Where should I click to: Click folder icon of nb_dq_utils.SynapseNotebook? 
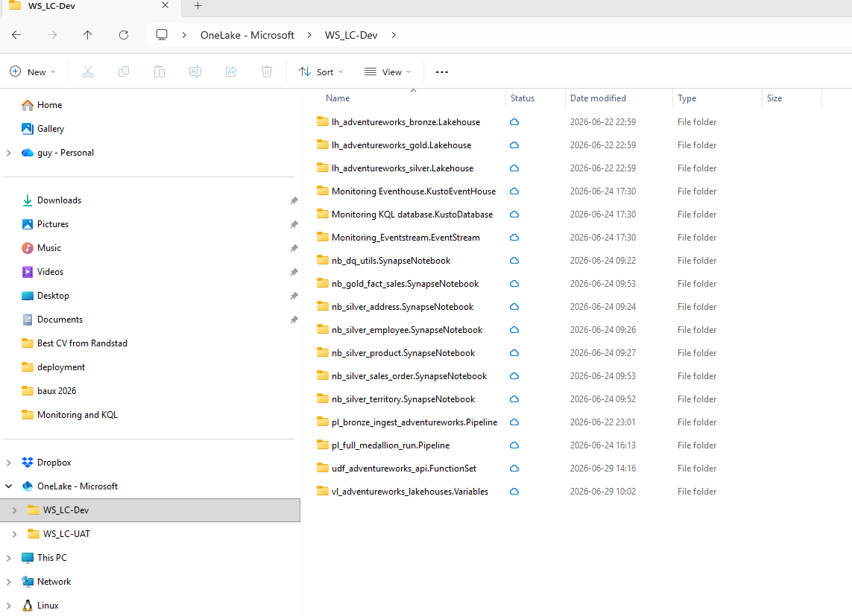click(x=323, y=260)
